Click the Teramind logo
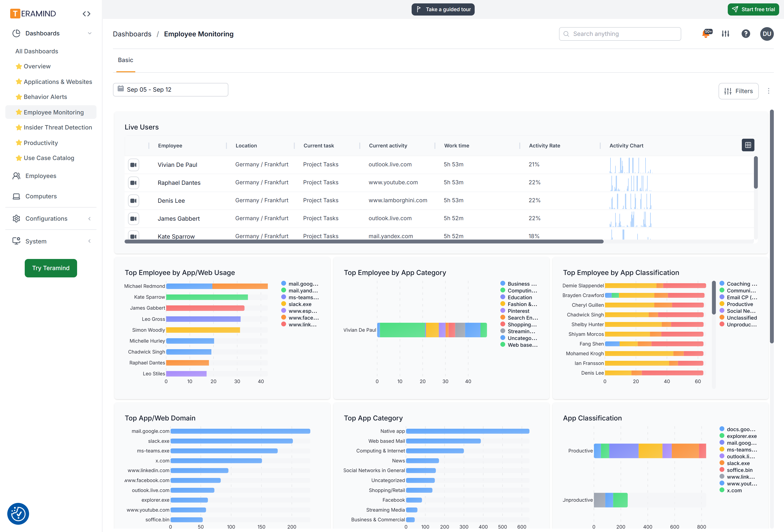The image size is (784, 532). (x=33, y=14)
